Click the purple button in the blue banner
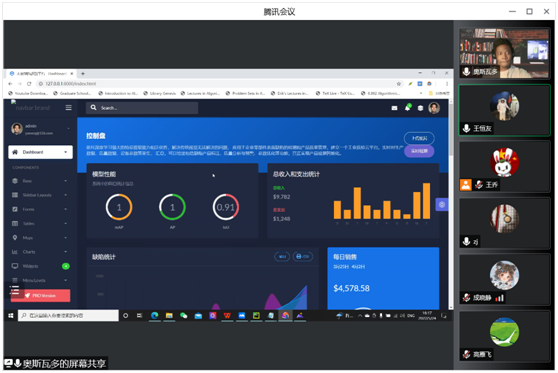 pos(419,151)
